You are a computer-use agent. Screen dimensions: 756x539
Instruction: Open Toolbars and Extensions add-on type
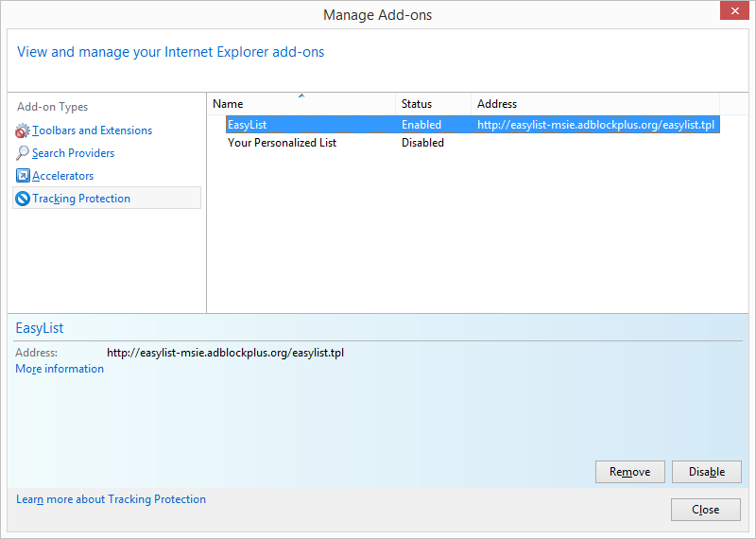tap(92, 130)
